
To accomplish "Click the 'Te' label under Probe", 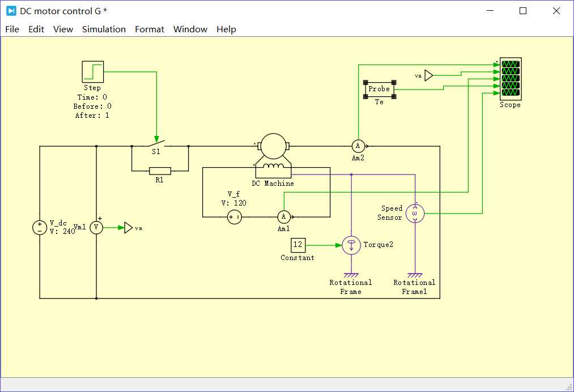I will (379, 102).
